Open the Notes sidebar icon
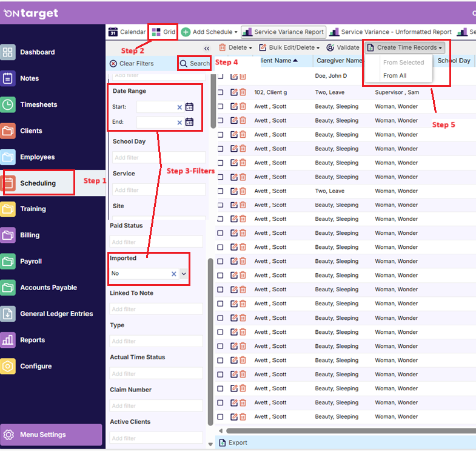Viewport: 476px width, 451px height. (x=8, y=78)
